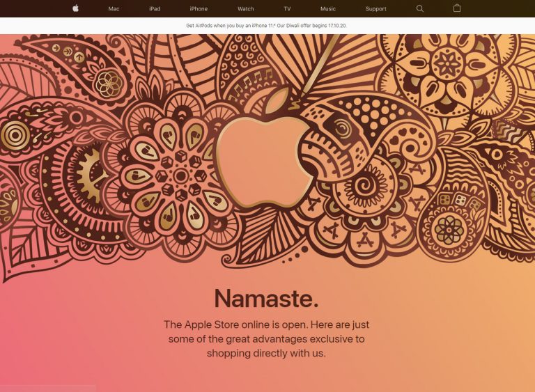The image size is (535, 392).
Task: Go to the iPad section
Action: (x=155, y=9)
